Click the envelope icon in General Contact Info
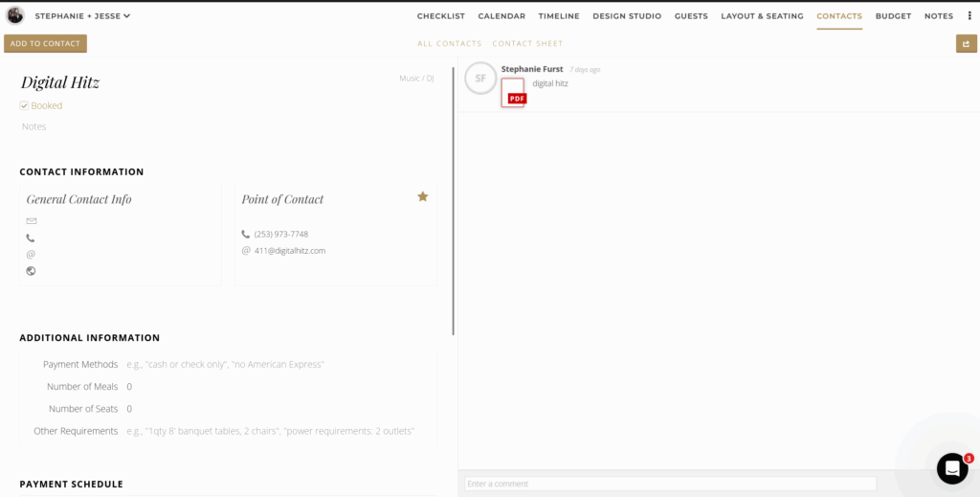 coord(32,220)
